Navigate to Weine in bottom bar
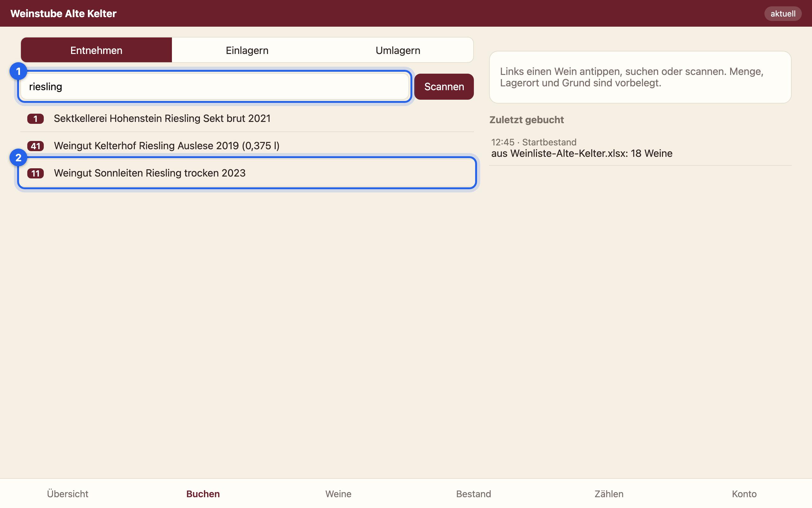 click(338, 493)
